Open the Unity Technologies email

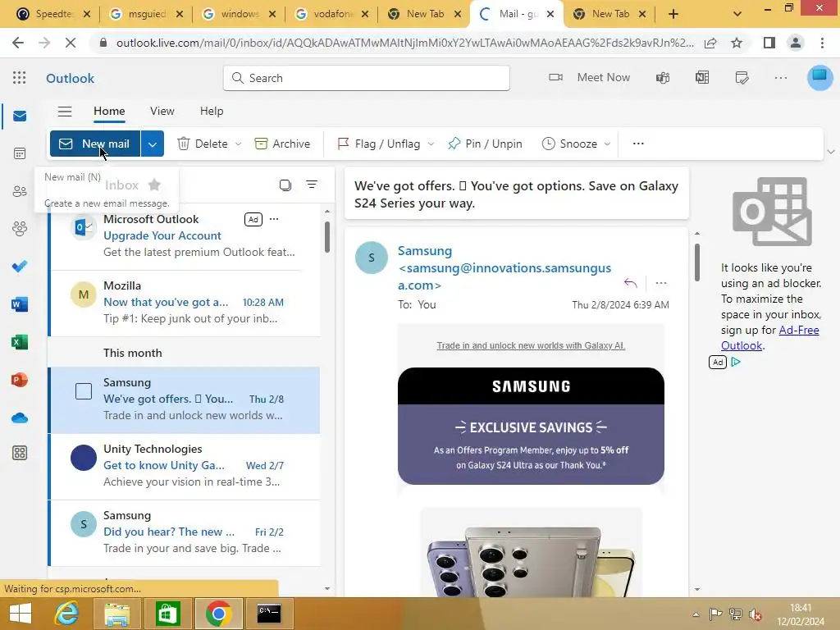pyautogui.click(x=185, y=466)
